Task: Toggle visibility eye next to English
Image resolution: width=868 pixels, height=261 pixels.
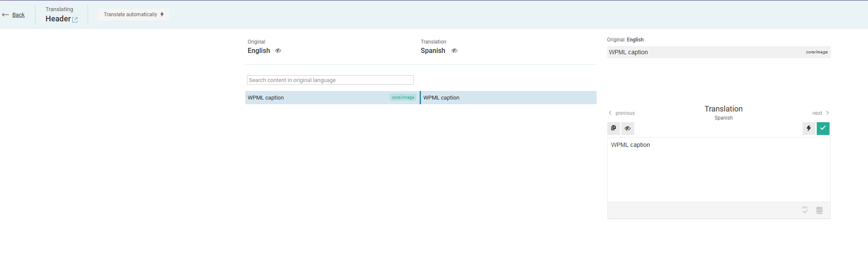Action: point(278,51)
